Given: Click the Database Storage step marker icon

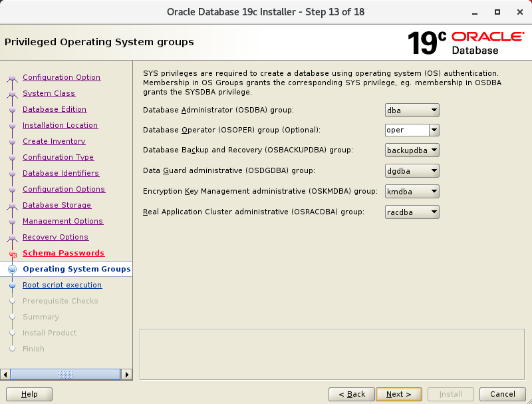Looking at the screenshot, I should click(x=12, y=206).
